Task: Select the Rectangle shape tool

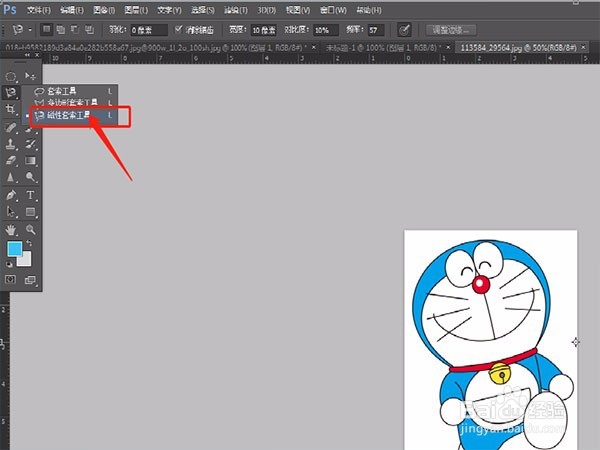Action: tap(30, 212)
